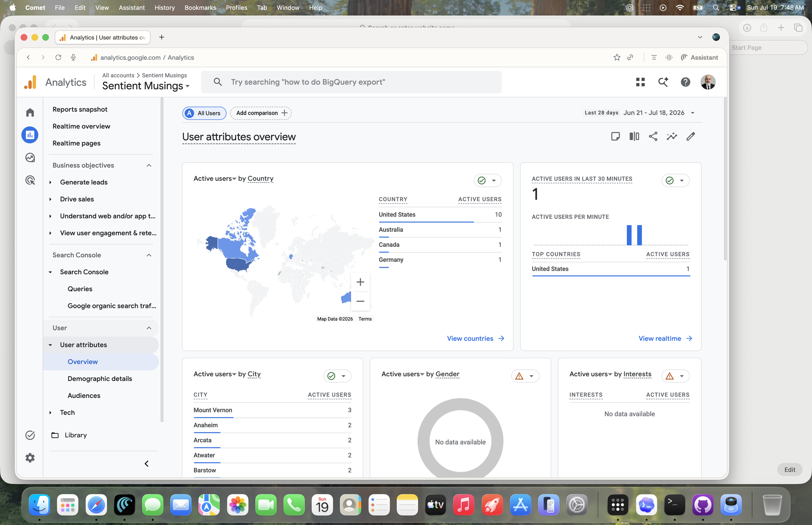Open the Insights trend line icon
The width and height of the screenshot is (812, 525).
(672, 137)
